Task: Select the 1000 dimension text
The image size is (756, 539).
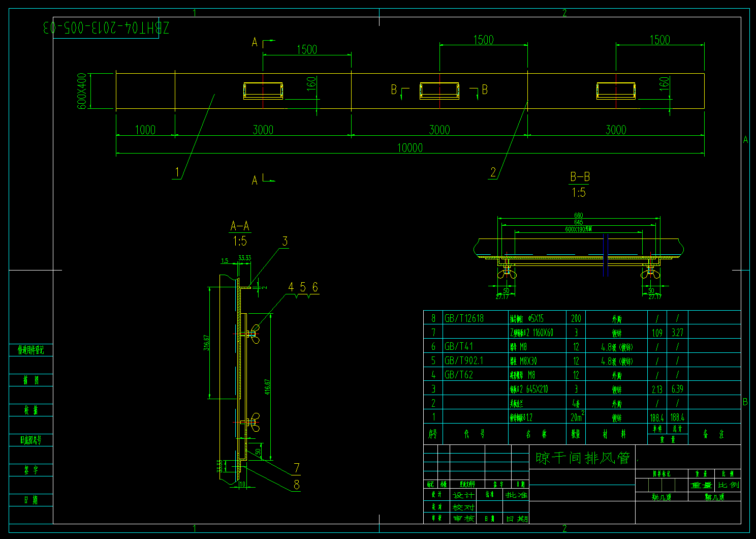Action: pyautogui.click(x=145, y=130)
